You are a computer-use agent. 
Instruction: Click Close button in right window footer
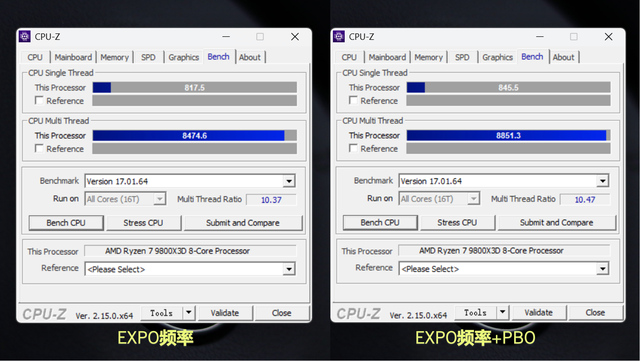(x=596, y=313)
